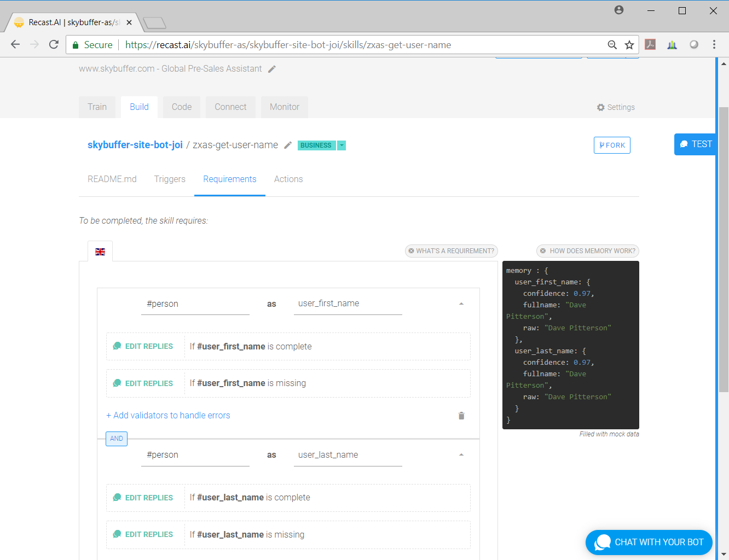Viewport: 729px width, 560px height.
Task: Switch to the Train tab
Action: (97, 107)
